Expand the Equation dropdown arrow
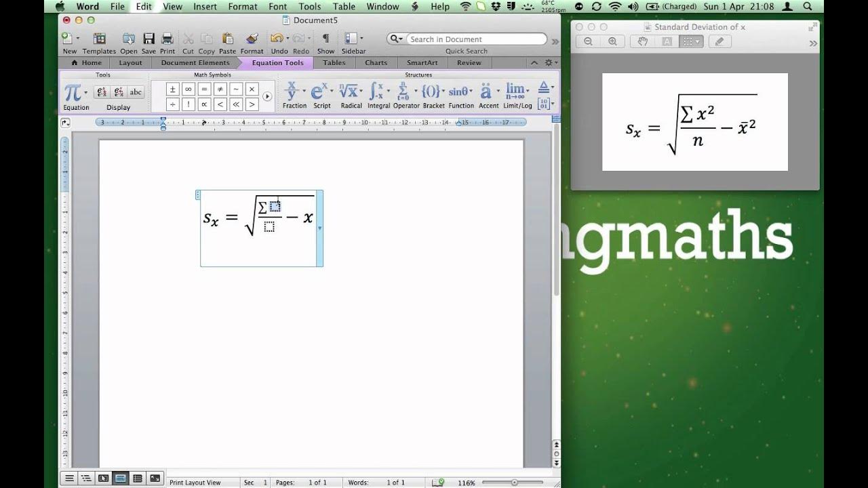Viewport: 868px width, 488px height. (x=86, y=92)
